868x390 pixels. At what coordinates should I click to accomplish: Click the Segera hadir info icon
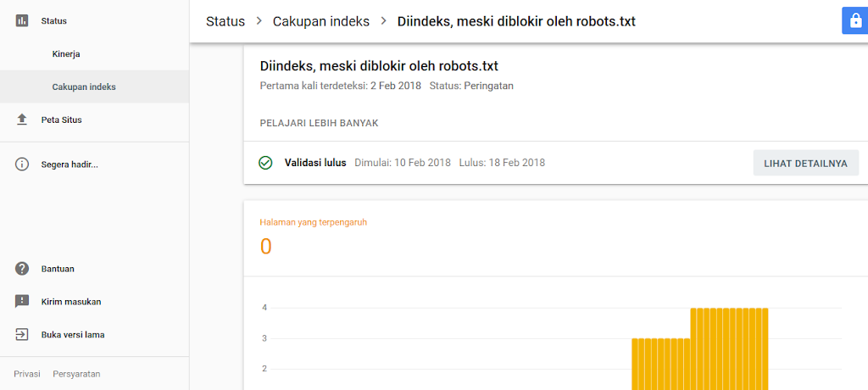pos(21,164)
